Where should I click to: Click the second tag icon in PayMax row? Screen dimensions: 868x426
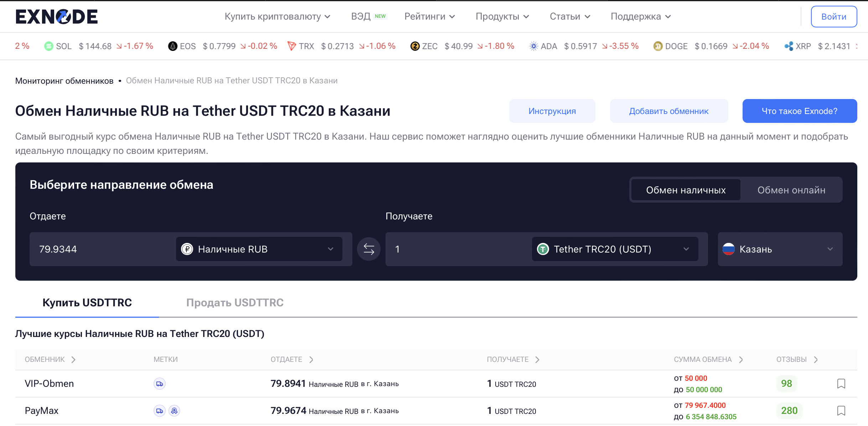(x=174, y=411)
